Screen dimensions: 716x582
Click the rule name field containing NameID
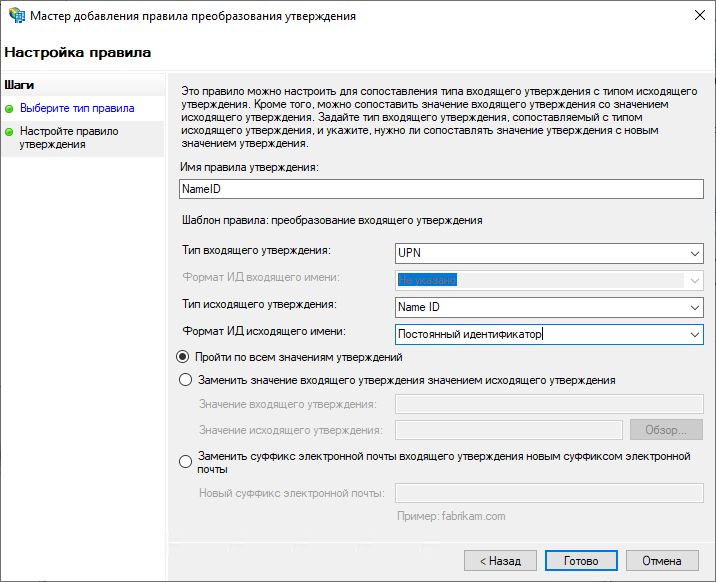point(440,188)
